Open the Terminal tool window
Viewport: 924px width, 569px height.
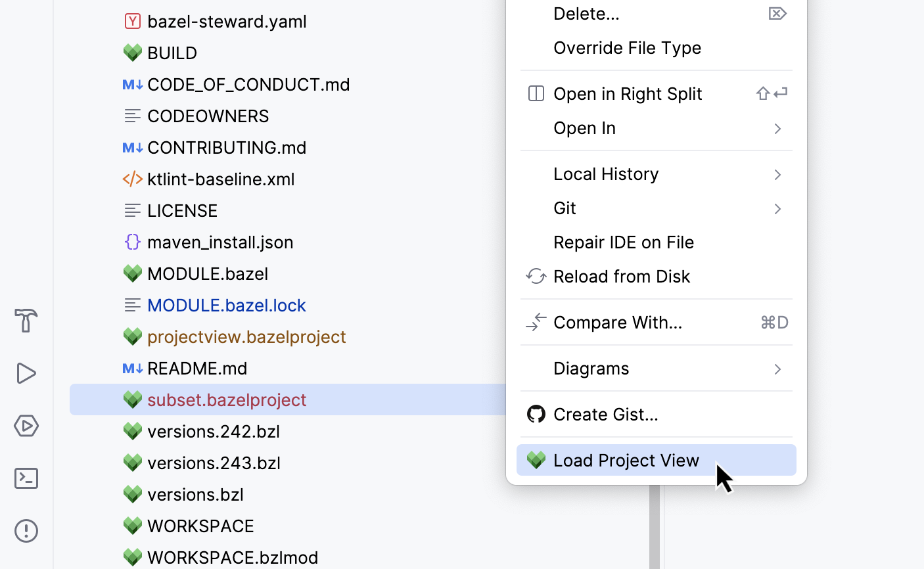[x=26, y=478]
